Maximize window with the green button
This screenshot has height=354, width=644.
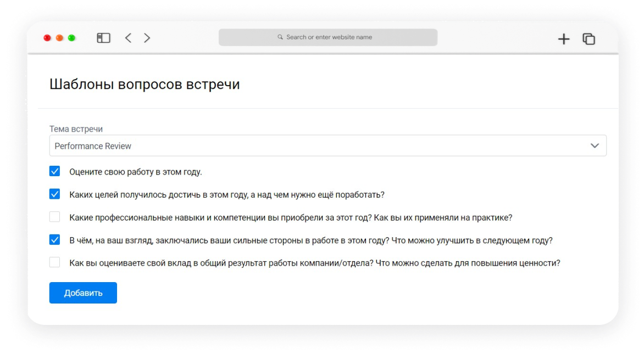[71, 38]
